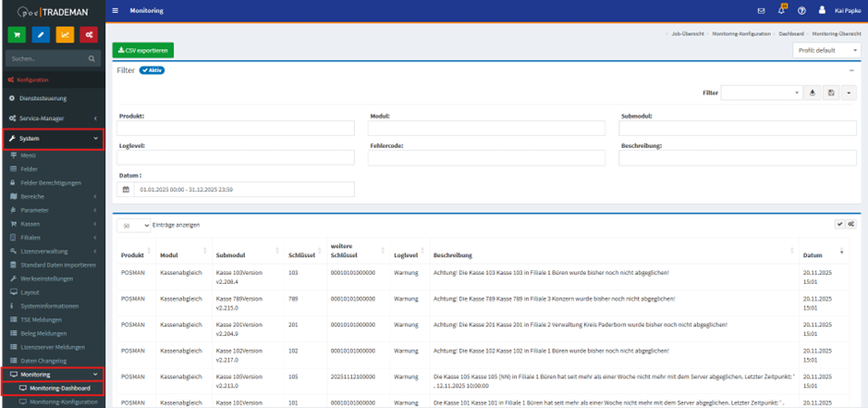Follow the Monitoring-Konfiguration breadcrumb link

tap(741, 34)
